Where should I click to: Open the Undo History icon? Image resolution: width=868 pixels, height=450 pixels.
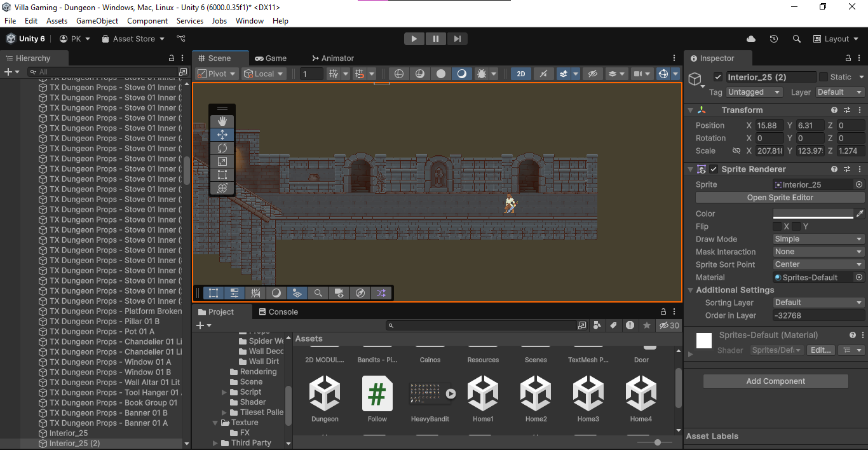[774, 39]
